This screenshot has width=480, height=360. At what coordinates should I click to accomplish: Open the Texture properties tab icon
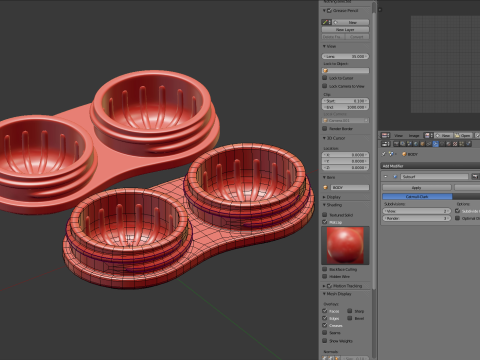tap(455, 144)
